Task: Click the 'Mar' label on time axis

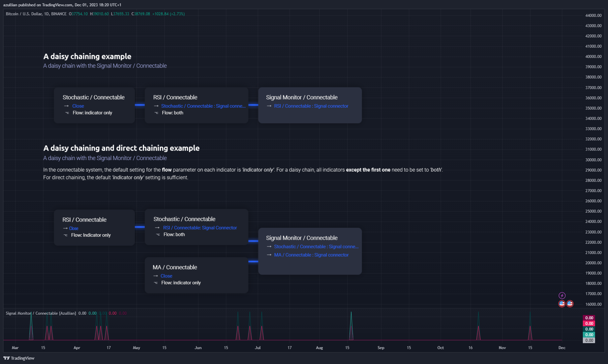Action: (15, 348)
